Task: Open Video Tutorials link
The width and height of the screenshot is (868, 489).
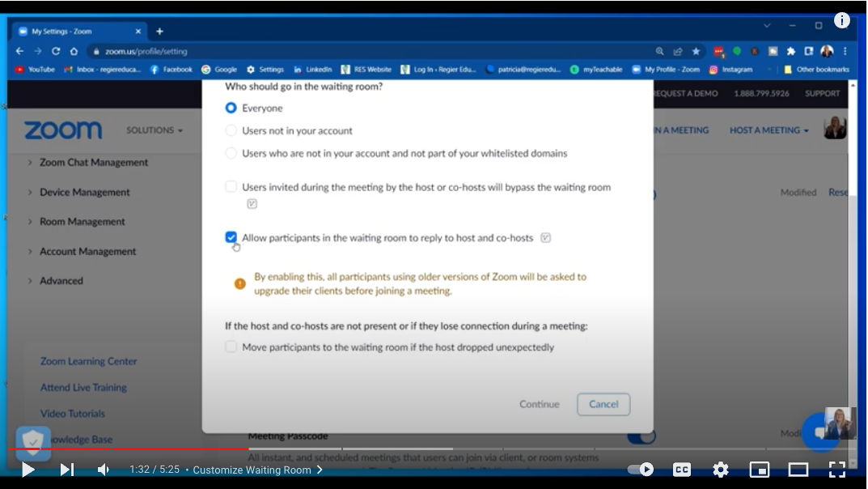Action: click(x=73, y=414)
